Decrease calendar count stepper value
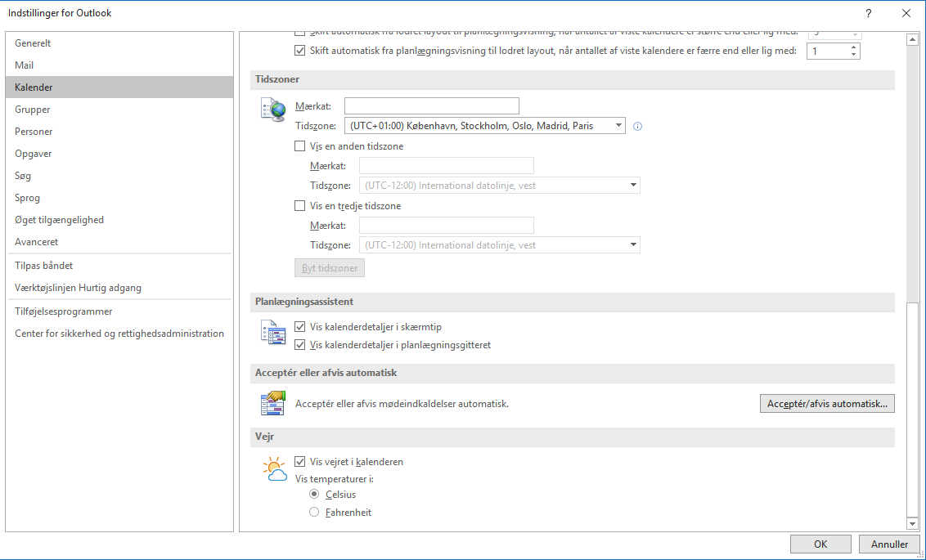 point(853,55)
